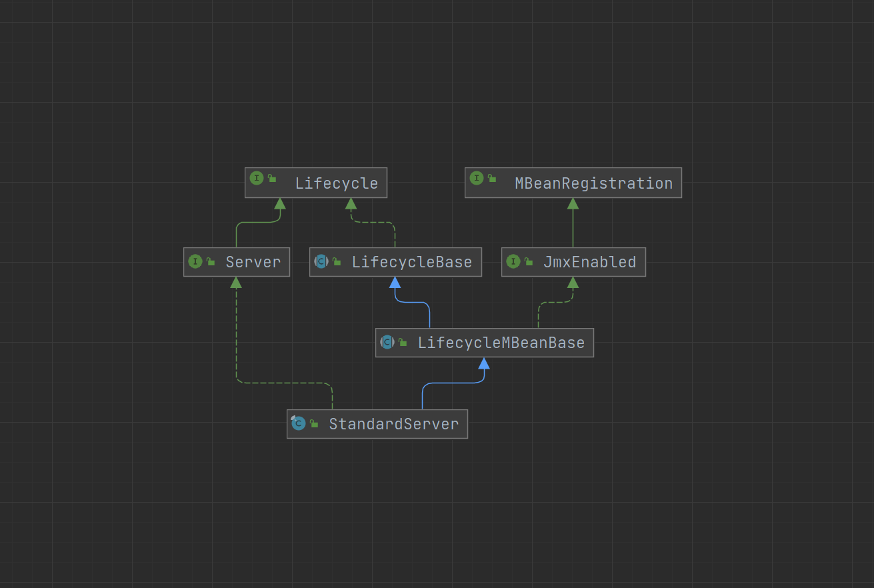Click the green lock icon on LifecycleBase
The height and width of the screenshot is (588, 874).
337,261
